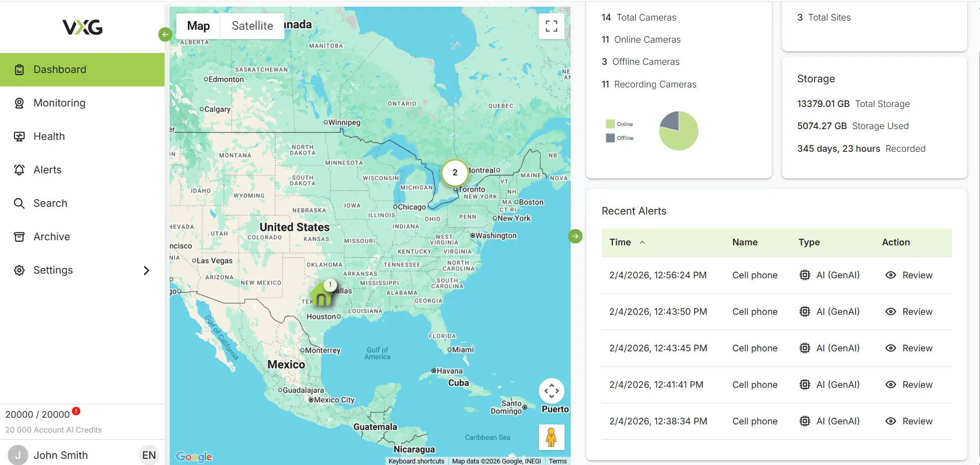Sort alerts by Time column arrow
Image resolution: width=980 pixels, height=465 pixels.
pyautogui.click(x=642, y=242)
